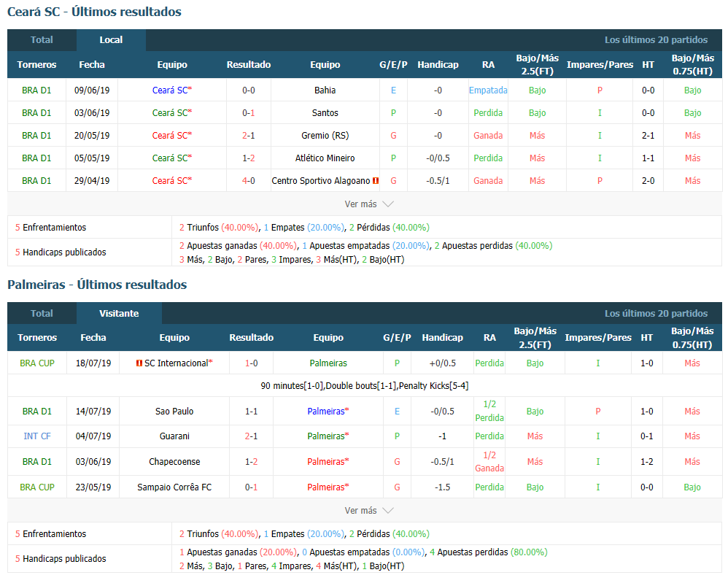Viewport: 728px width, 575px height.
Task: Open the Guarani team link
Action: (174, 436)
